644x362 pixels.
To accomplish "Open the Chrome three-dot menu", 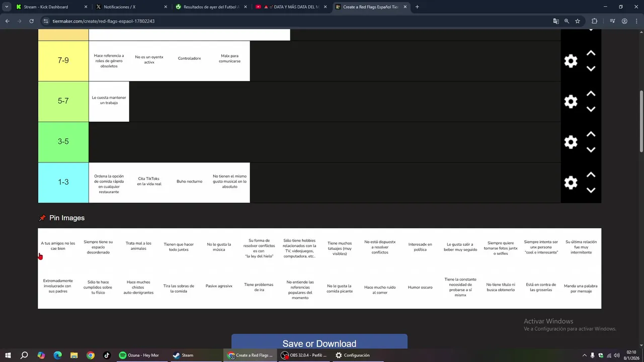I will (x=636, y=21).
